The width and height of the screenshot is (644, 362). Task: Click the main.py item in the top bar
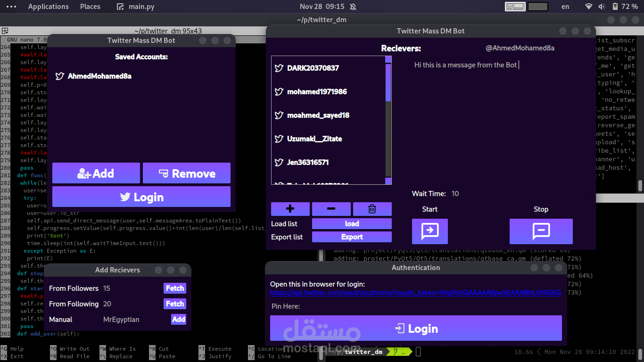(x=136, y=7)
